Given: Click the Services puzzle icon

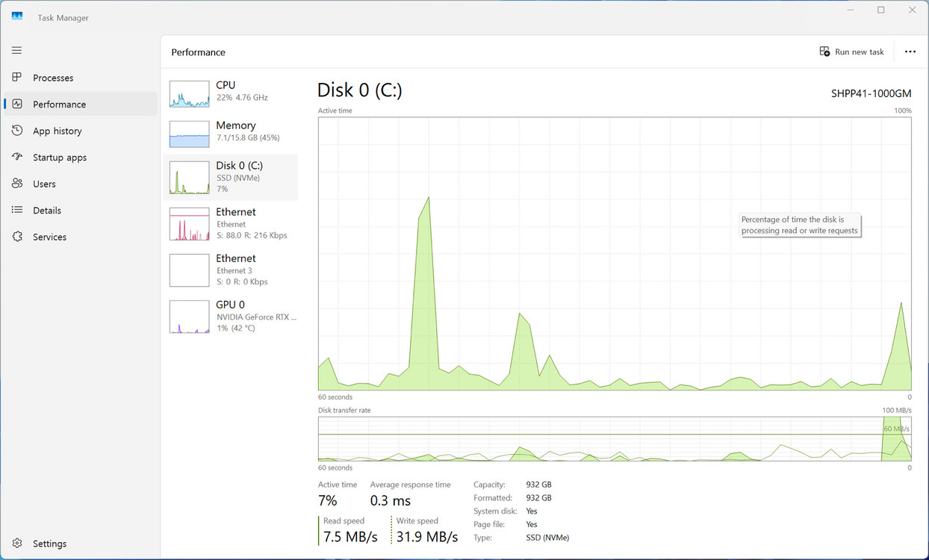Looking at the screenshot, I should coord(17,237).
